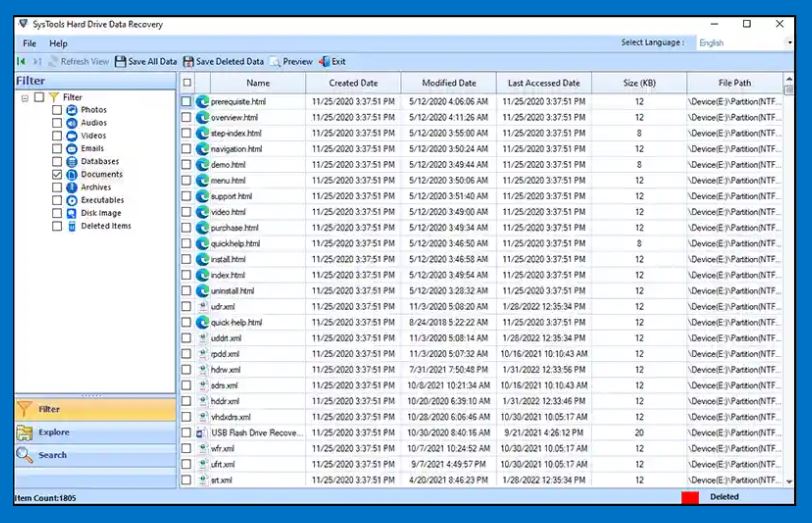Select the navigation.html file name
Viewport: 812px width, 523px height.
(237, 149)
